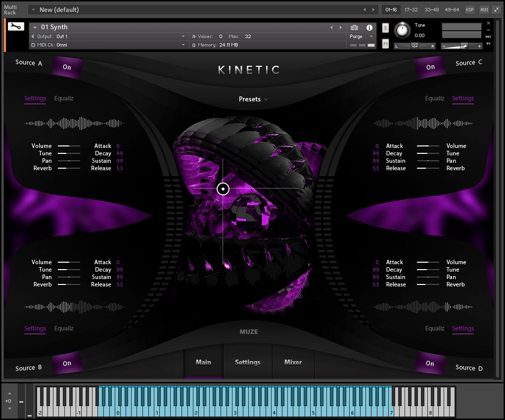Solo the instrument with S button

coord(386,28)
